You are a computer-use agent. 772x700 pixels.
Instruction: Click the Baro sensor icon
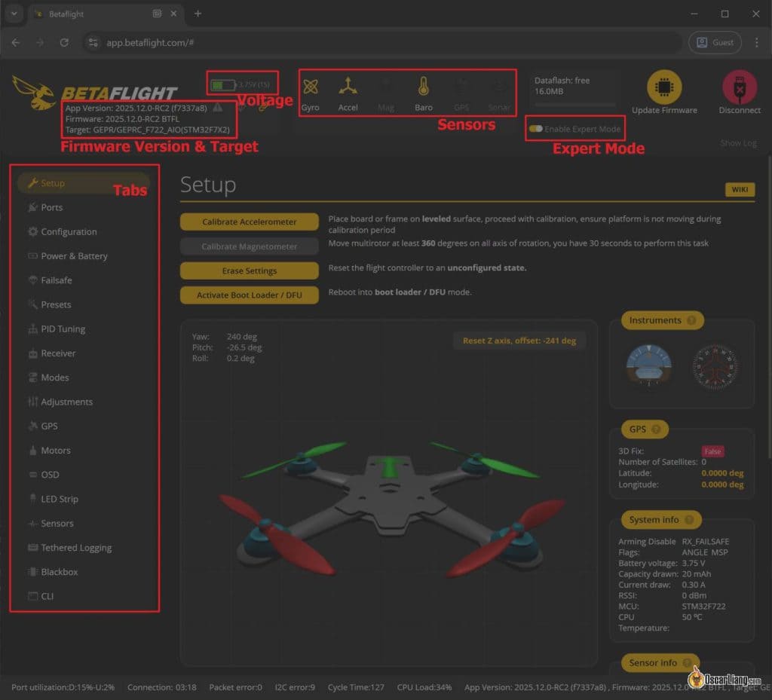click(x=424, y=87)
